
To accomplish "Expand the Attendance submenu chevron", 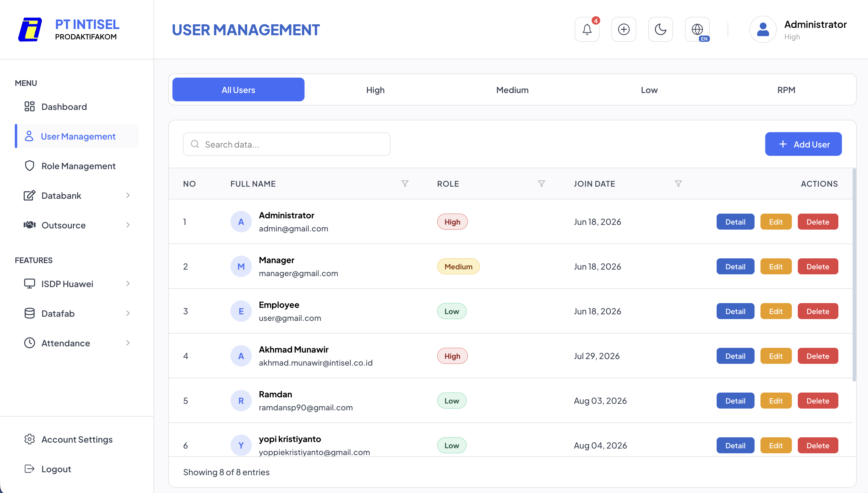I will (x=128, y=343).
